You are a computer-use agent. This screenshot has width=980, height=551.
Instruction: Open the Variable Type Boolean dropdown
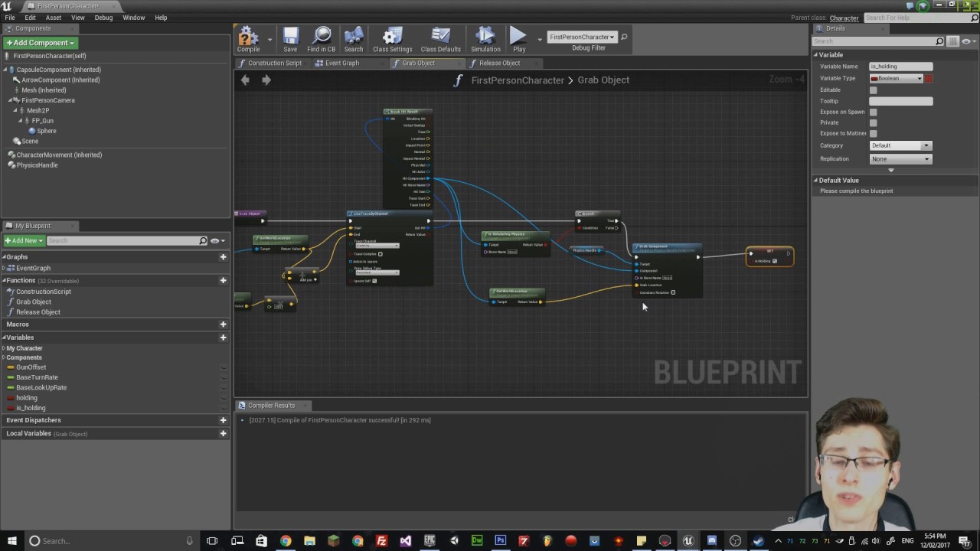pyautogui.click(x=897, y=78)
